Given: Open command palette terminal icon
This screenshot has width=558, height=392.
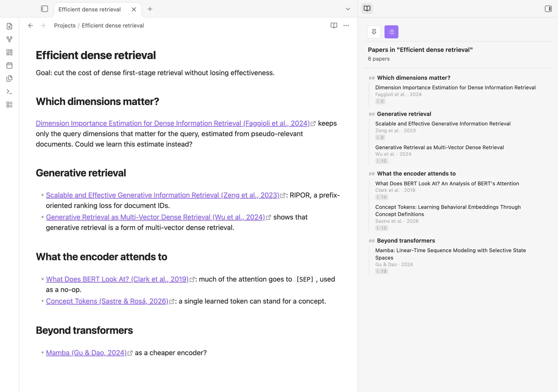Looking at the screenshot, I should 9,92.
